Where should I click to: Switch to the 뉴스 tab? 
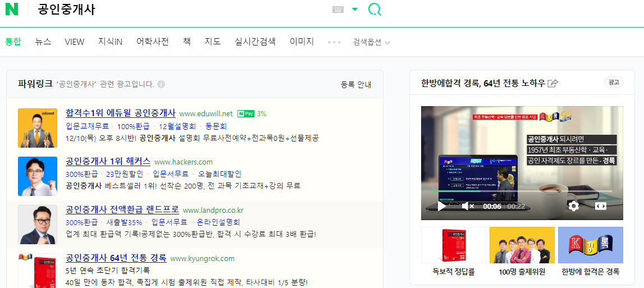tap(43, 42)
